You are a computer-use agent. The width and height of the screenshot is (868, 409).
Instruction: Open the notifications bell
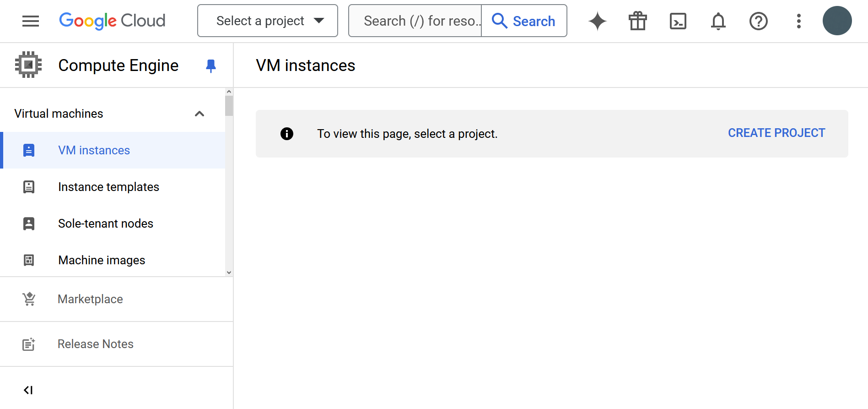coord(718,21)
